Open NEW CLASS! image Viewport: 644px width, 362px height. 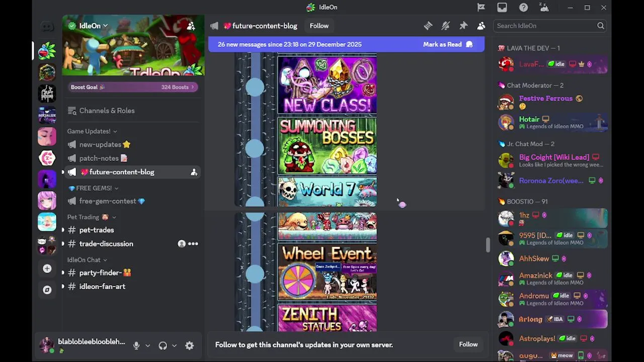click(x=327, y=85)
